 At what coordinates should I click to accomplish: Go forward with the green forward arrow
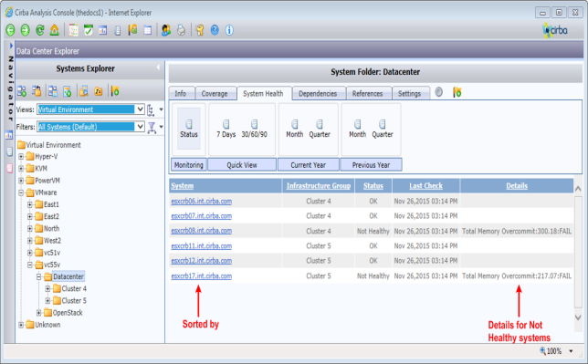click(26, 30)
